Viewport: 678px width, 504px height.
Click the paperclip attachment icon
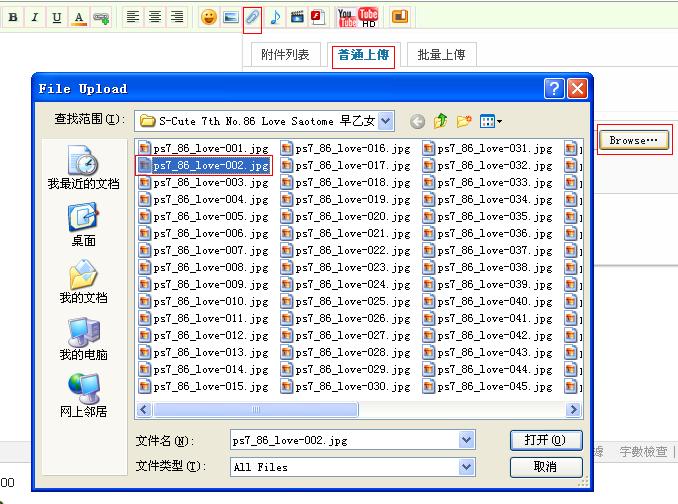pyautogui.click(x=253, y=17)
